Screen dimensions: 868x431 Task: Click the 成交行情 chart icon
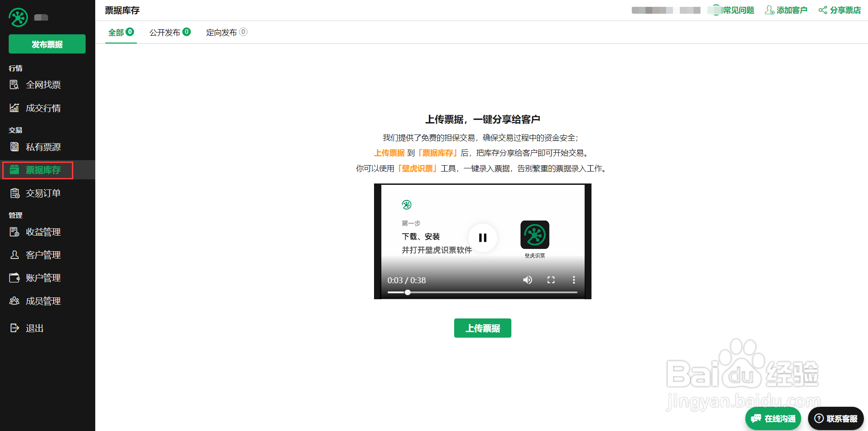(14, 108)
